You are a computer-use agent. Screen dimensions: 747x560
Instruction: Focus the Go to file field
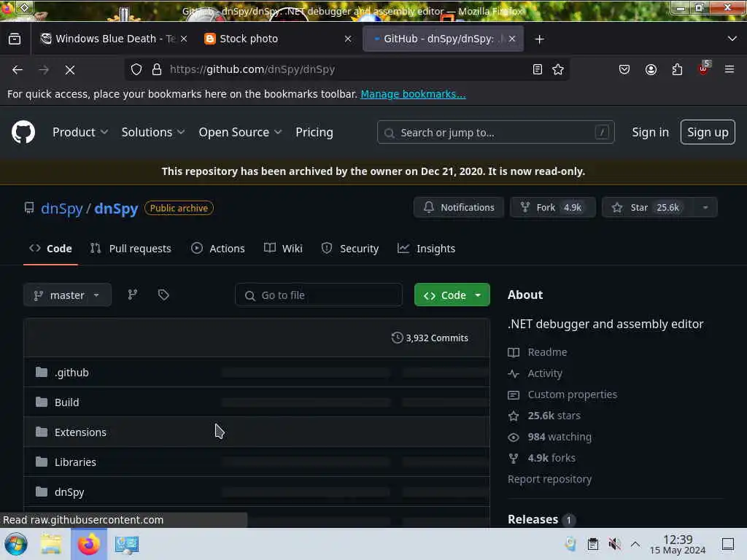point(319,295)
